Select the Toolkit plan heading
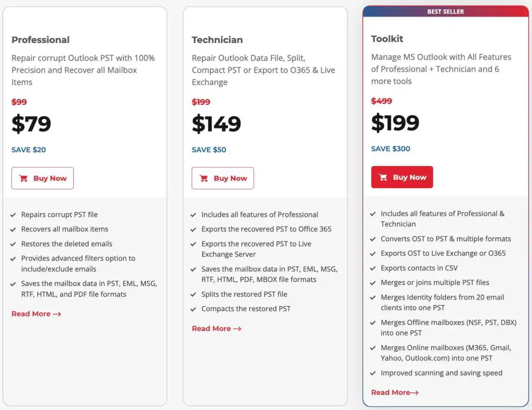This screenshot has width=532, height=410. (387, 39)
